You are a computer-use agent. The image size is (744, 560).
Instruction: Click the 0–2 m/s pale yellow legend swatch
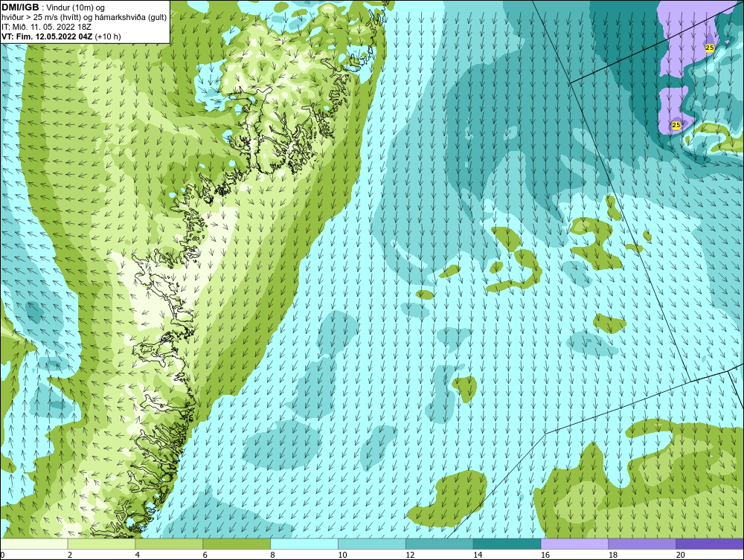34,544
